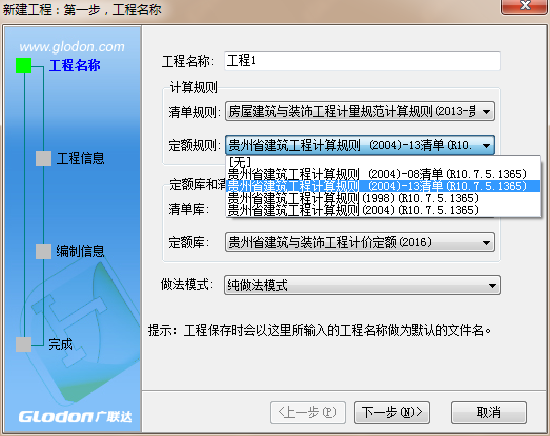Viewport: 550px width, 436px height.
Task: Click the 下一步(N)> button
Action: pyautogui.click(x=392, y=412)
